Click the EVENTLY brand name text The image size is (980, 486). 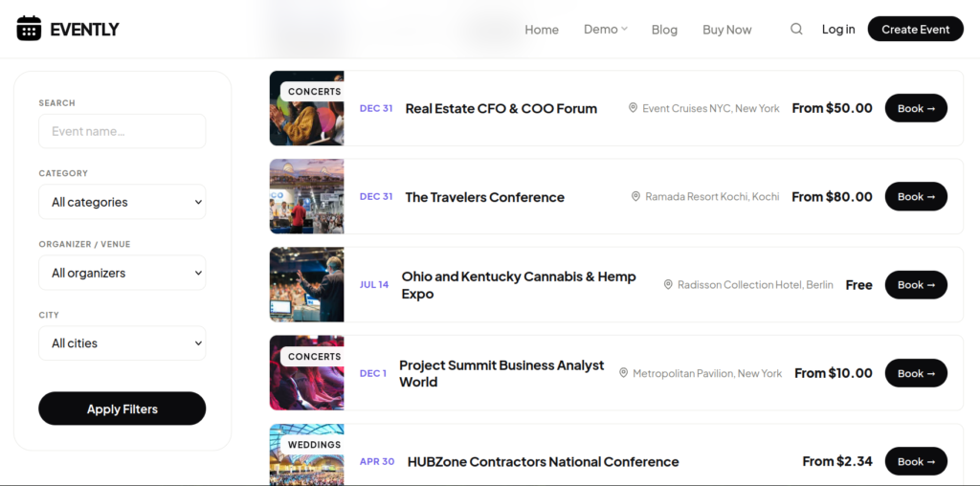click(85, 30)
